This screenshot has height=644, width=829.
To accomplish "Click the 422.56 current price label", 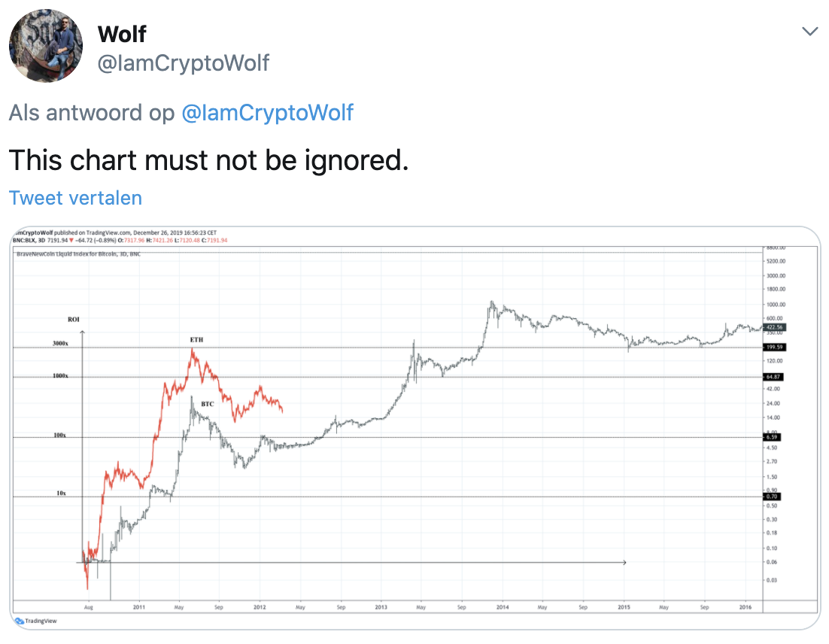I will pos(773,327).
